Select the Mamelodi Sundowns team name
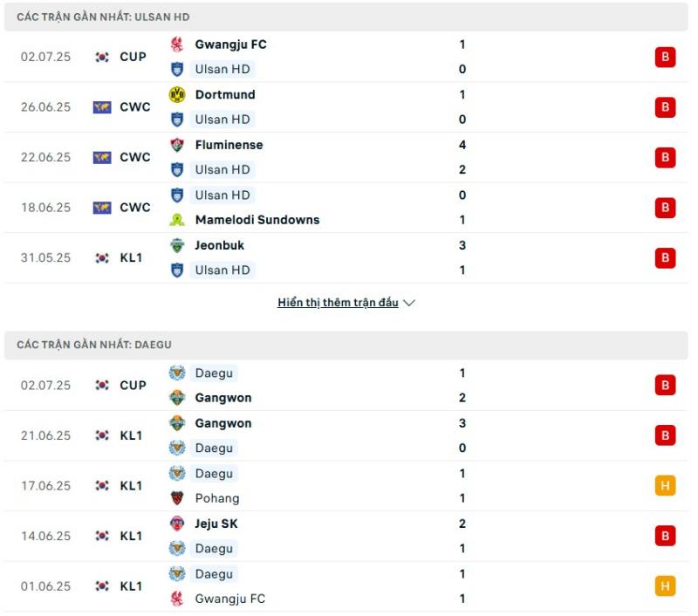This screenshot has width=698, height=616. click(x=258, y=221)
